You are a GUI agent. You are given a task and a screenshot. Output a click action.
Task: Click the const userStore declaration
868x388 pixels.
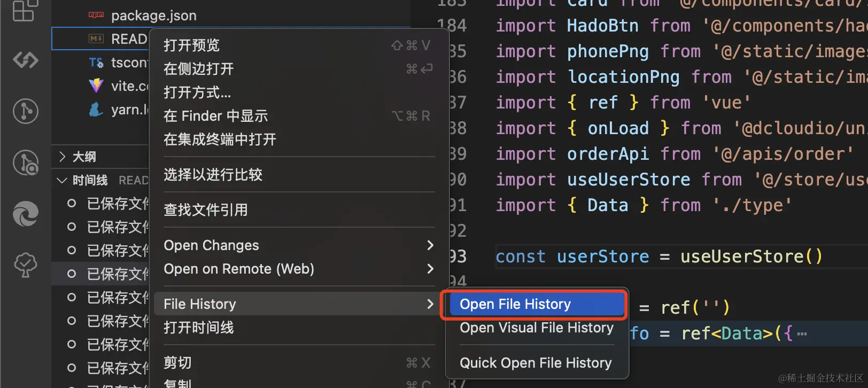(658, 257)
